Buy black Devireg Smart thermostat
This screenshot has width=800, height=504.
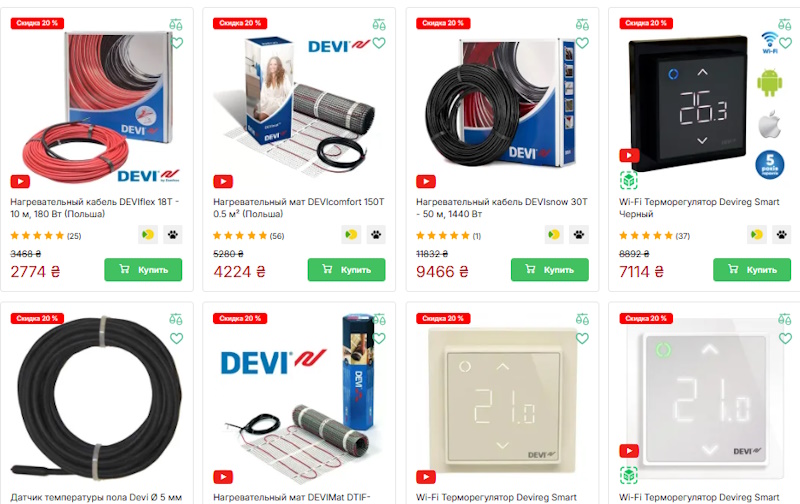(x=752, y=269)
